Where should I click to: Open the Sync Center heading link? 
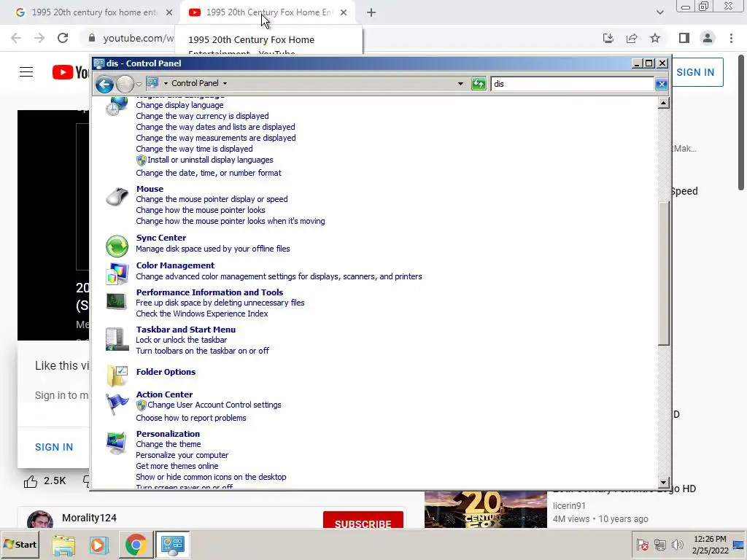click(161, 238)
